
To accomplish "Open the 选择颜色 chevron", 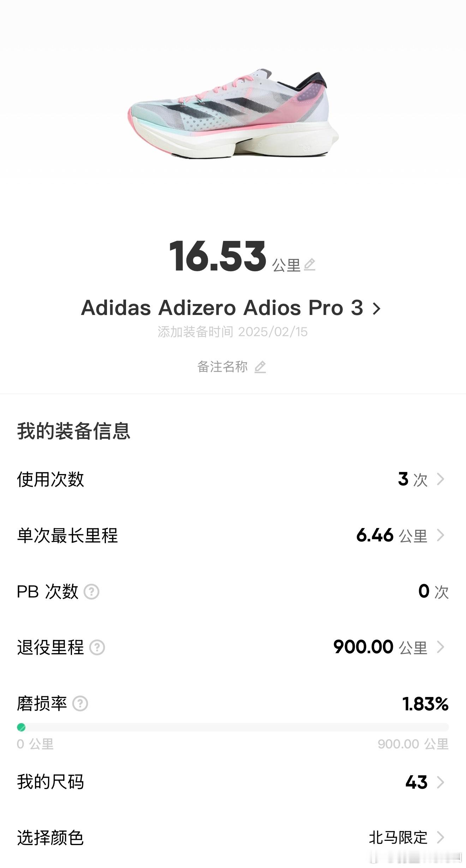I will 440,837.
